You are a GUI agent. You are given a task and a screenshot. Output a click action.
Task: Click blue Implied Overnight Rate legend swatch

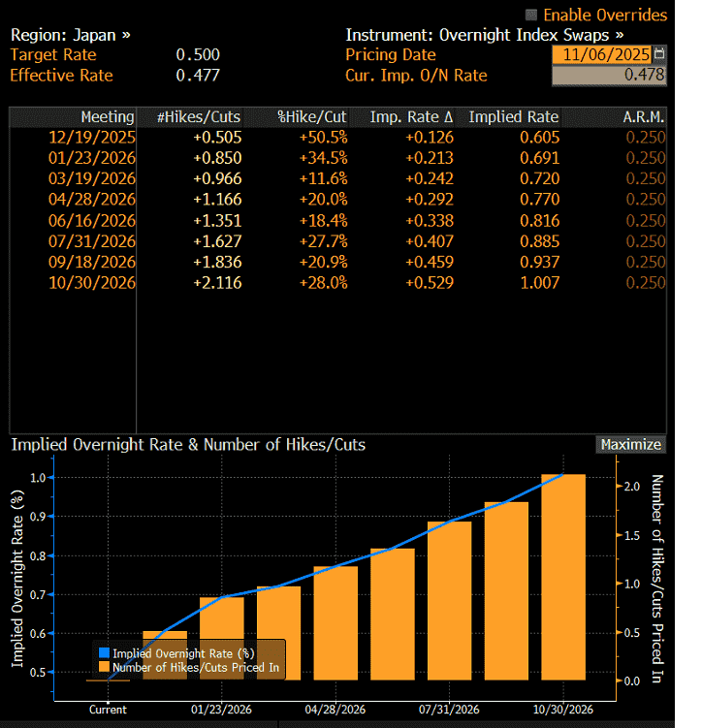(103, 653)
